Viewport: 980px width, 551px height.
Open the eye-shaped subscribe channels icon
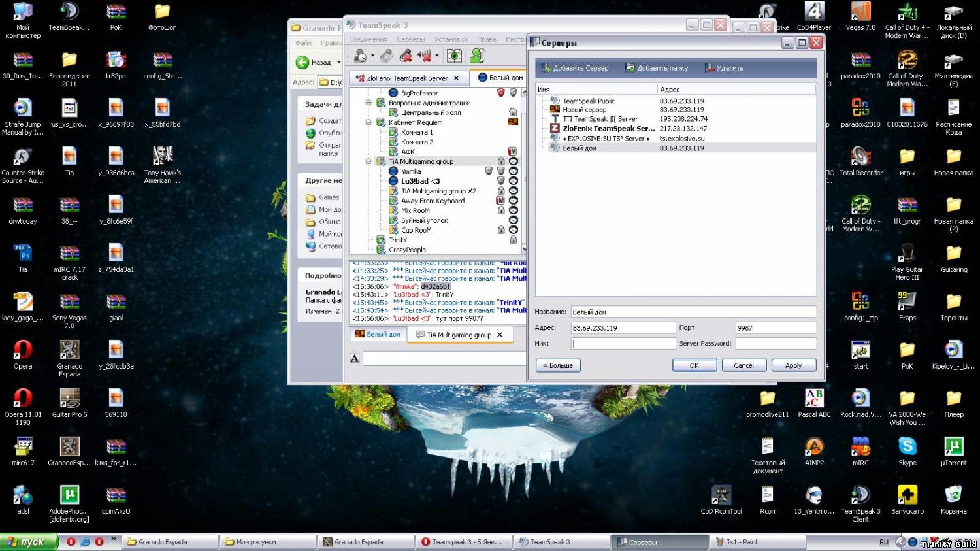454,56
